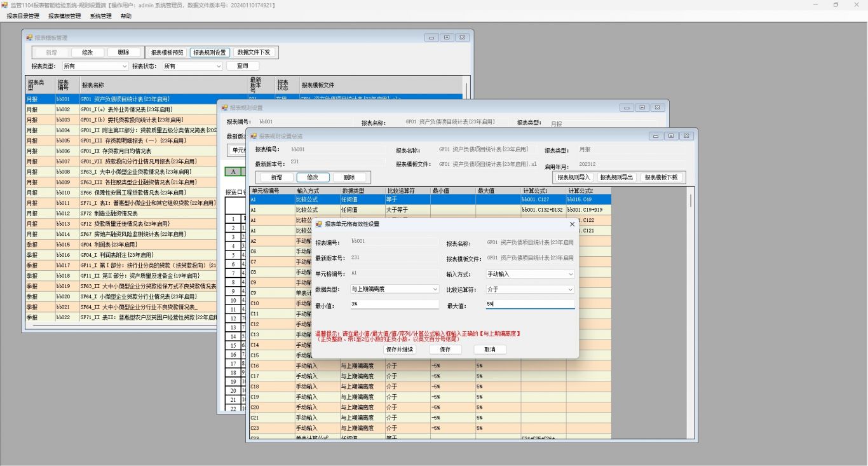Open the 系统管理 menu
This screenshot has width=868, height=466.
[100, 16]
